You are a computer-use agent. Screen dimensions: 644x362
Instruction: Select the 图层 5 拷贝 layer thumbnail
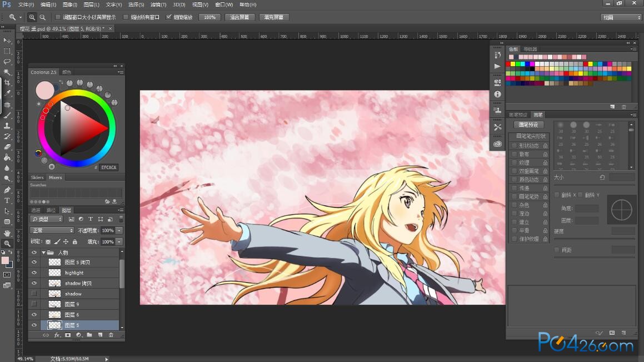[x=54, y=262]
